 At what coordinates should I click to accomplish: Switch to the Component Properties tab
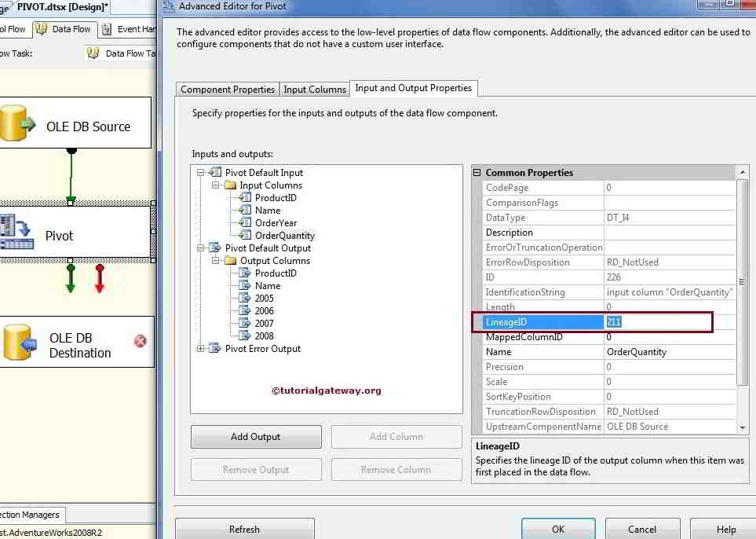[226, 89]
